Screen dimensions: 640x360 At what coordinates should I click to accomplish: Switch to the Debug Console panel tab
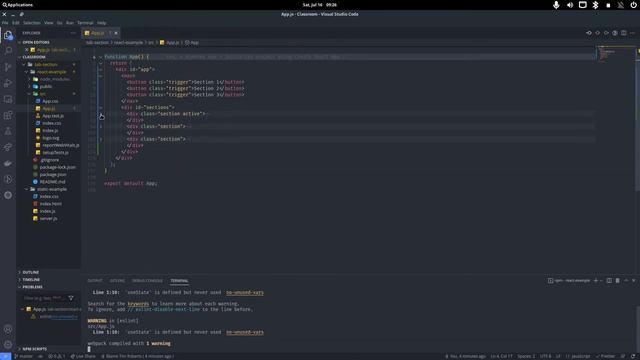pyautogui.click(x=147, y=281)
